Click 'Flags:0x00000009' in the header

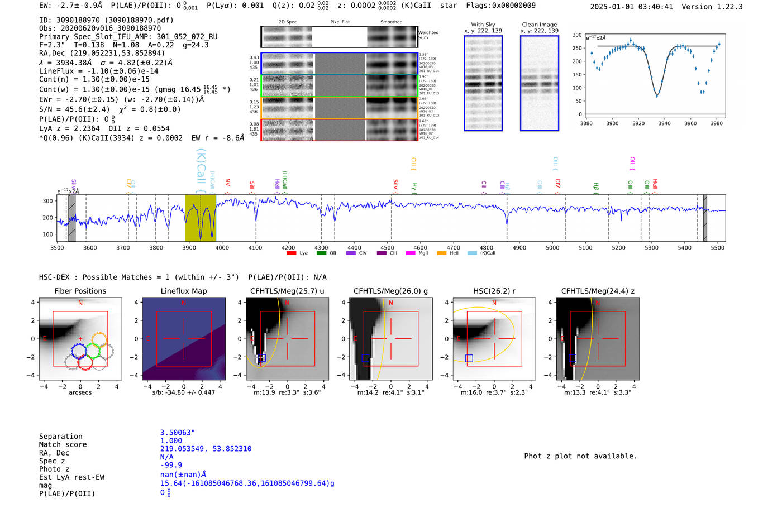[x=501, y=6]
